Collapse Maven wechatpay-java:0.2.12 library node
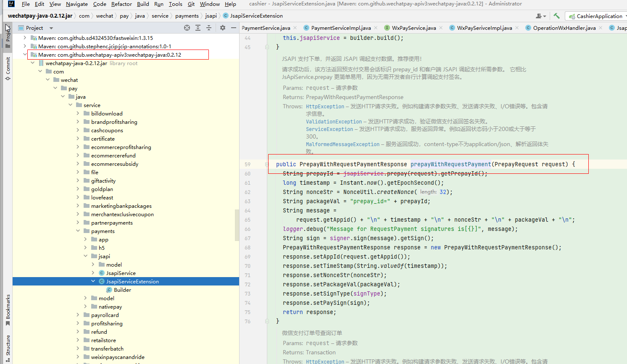 [25, 55]
